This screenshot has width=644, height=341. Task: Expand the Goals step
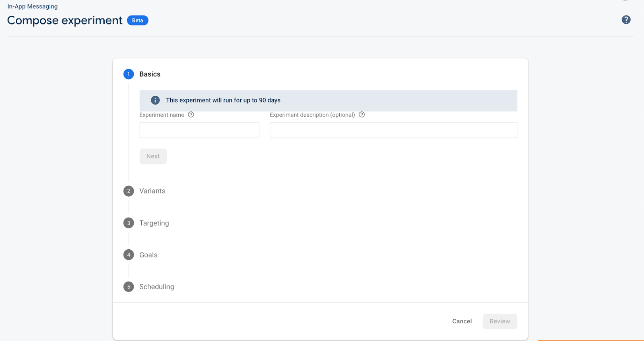(x=148, y=255)
